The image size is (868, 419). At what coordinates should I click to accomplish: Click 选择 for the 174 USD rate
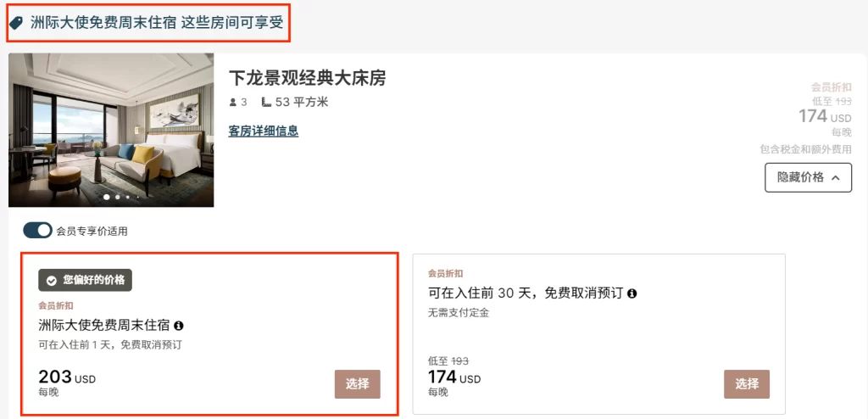747,384
